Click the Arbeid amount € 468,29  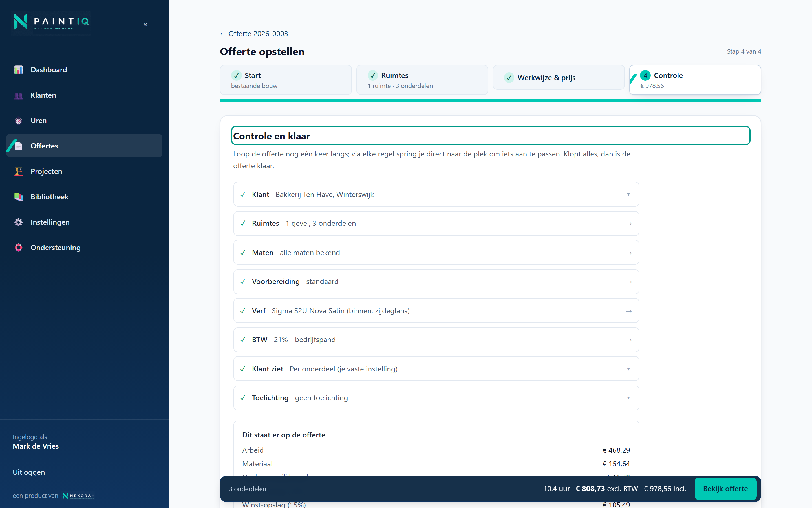point(616,450)
